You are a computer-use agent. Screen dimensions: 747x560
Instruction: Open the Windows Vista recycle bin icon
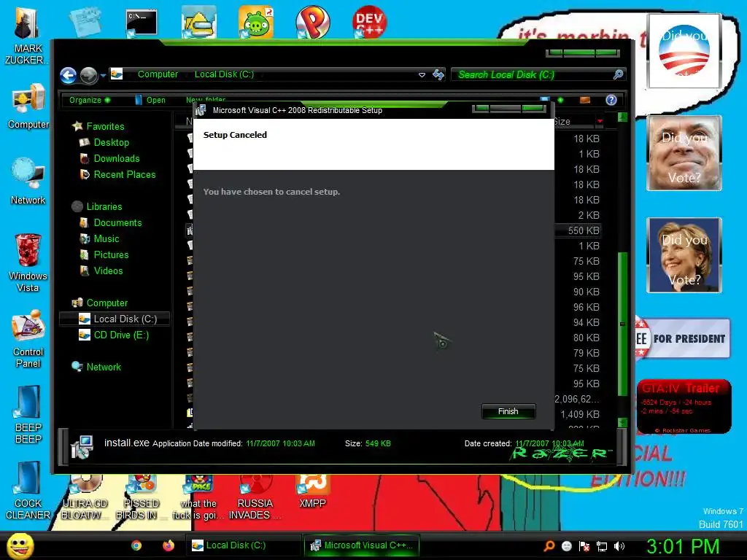coord(28,262)
